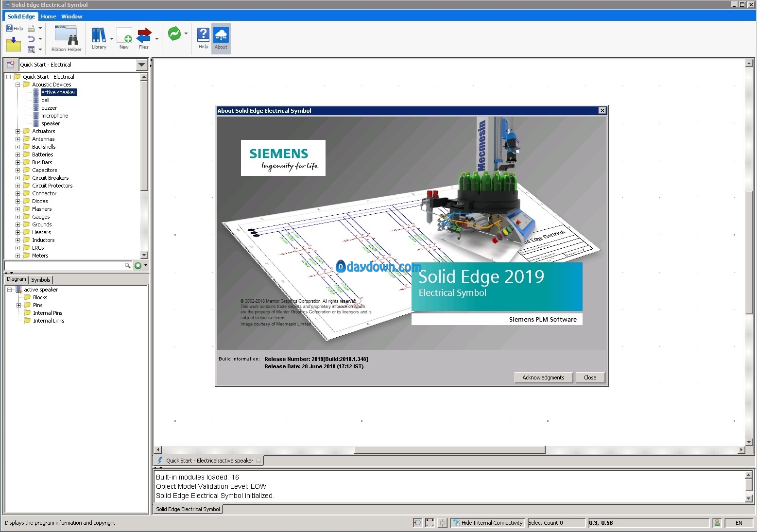Screen dimensions: 757x532
Task: Open the Files button dropdown arrow
Action: point(156,39)
